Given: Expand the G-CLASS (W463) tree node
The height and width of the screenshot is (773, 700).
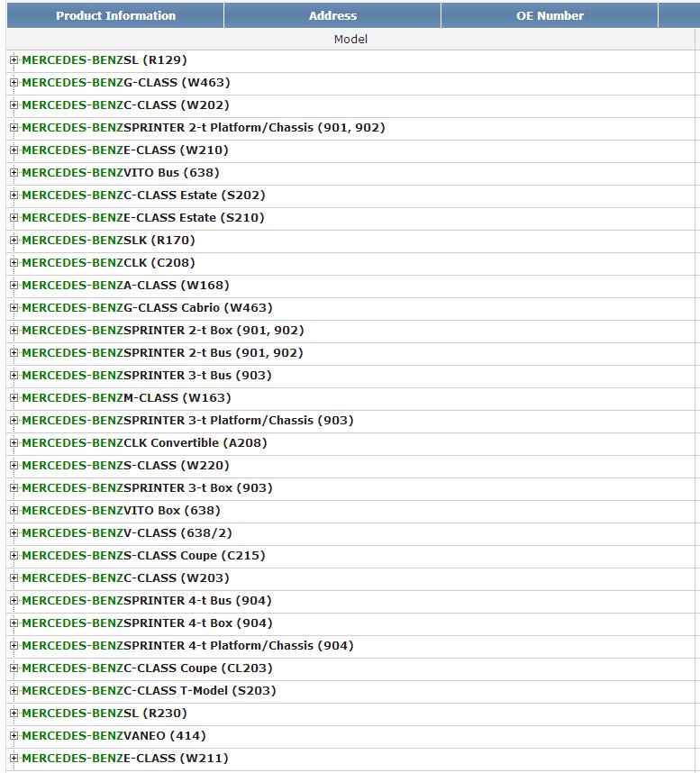Looking at the screenshot, I should tap(14, 82).
